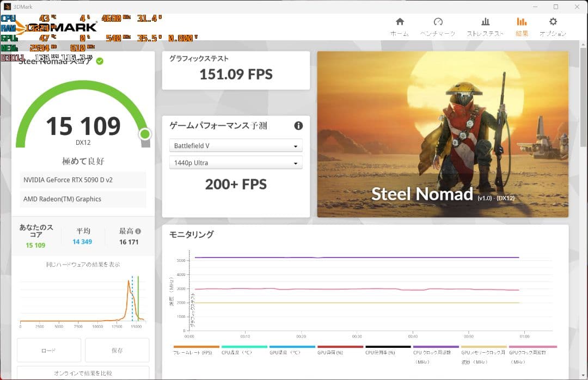Select the NVIDIA GeForce RTX 5090 D v2 entry

point(83,180)
